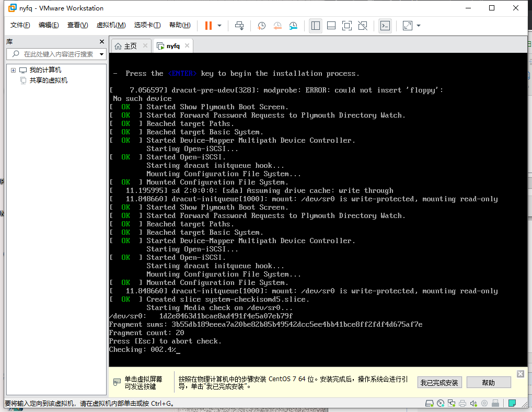This screenshot has height=412, width=532.
Task: Click the hard disk status icon
Action: tap(430, 403)
